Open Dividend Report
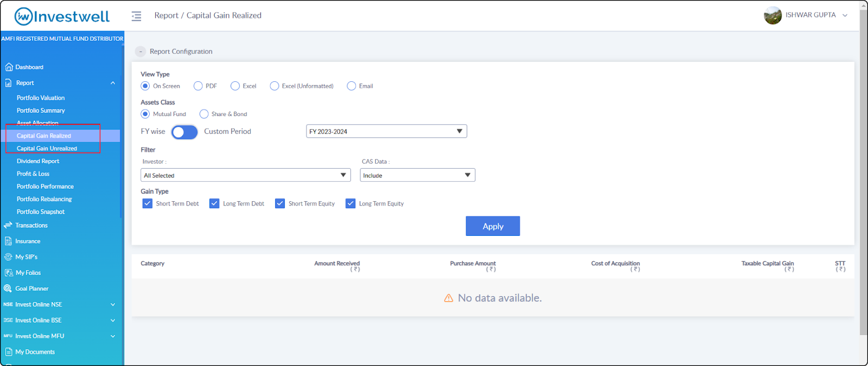 (x=38, y=161)
